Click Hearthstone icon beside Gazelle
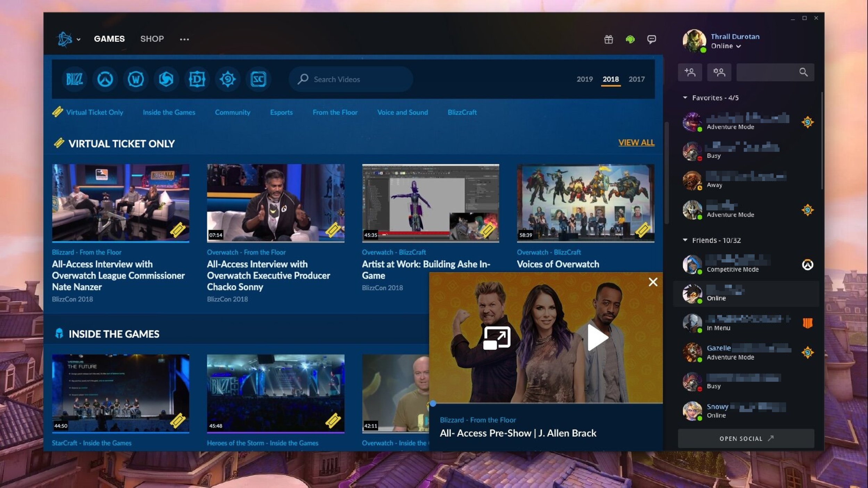868x488 pixels. 807,353
